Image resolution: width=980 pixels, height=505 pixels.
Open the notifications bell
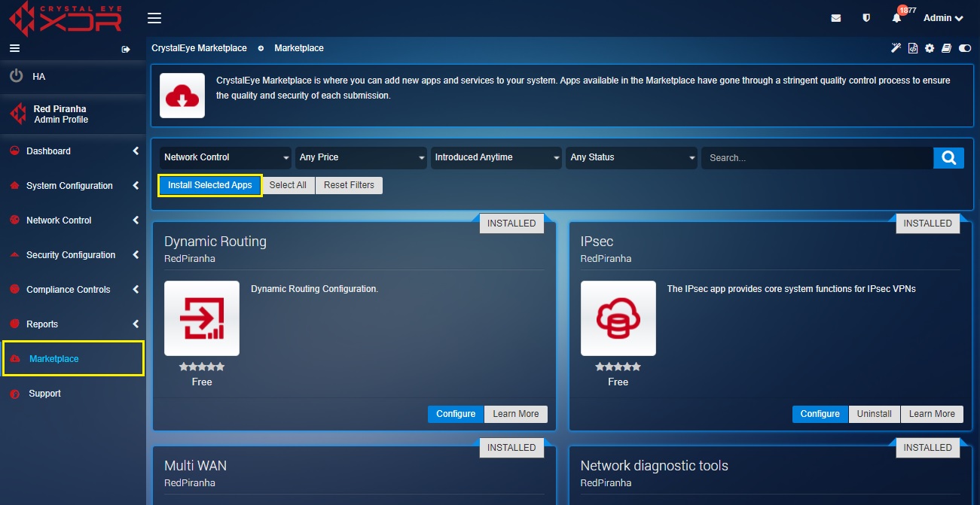[x=897, y=18]
